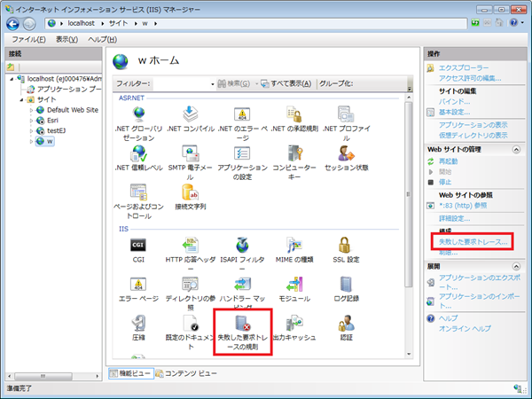
Task: Open .NET プロファイル feature
Action: tap(346, 123)
